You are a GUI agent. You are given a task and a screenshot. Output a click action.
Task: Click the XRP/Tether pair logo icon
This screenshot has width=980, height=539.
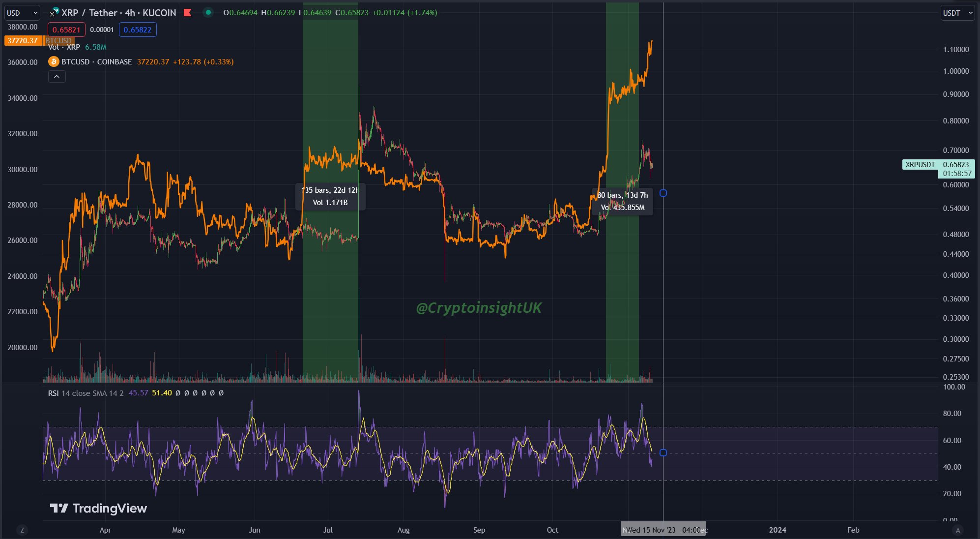click(54, 12)
